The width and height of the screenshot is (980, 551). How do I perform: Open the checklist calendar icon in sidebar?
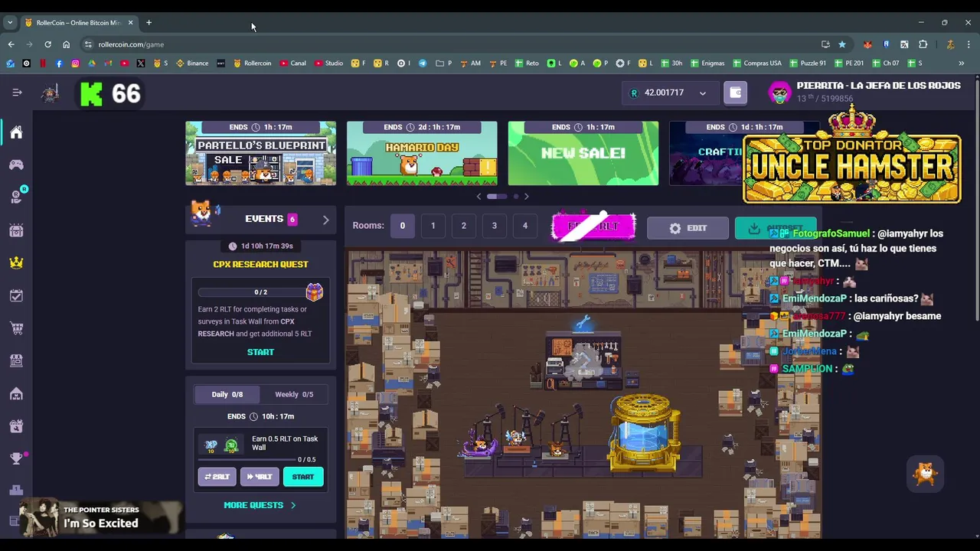click(16, 295)
